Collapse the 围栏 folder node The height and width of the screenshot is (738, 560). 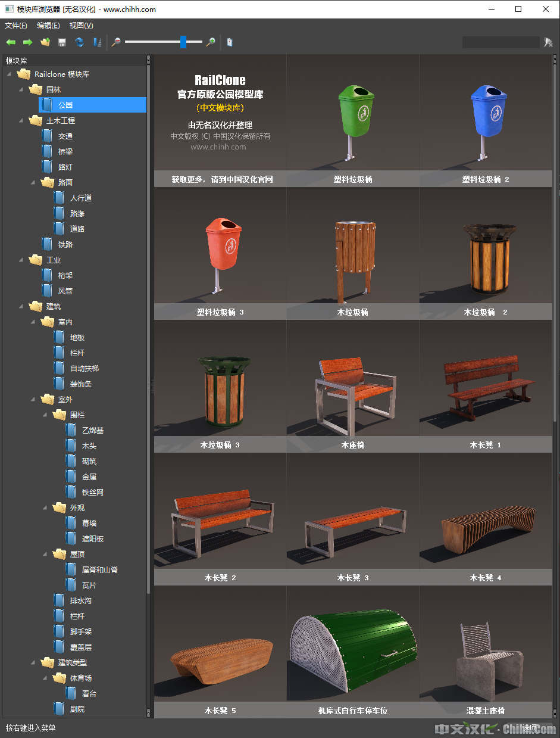tap(45, 415)
